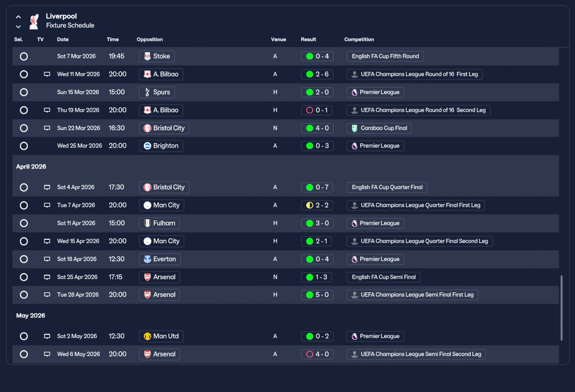Open the 0 - 4 result against Stoke
The image size is (575, 392).
(x=317, y=56)
